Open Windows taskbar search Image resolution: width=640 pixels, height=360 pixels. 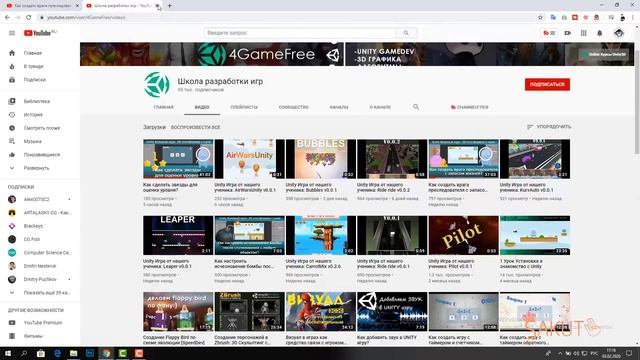click(24, 353)
